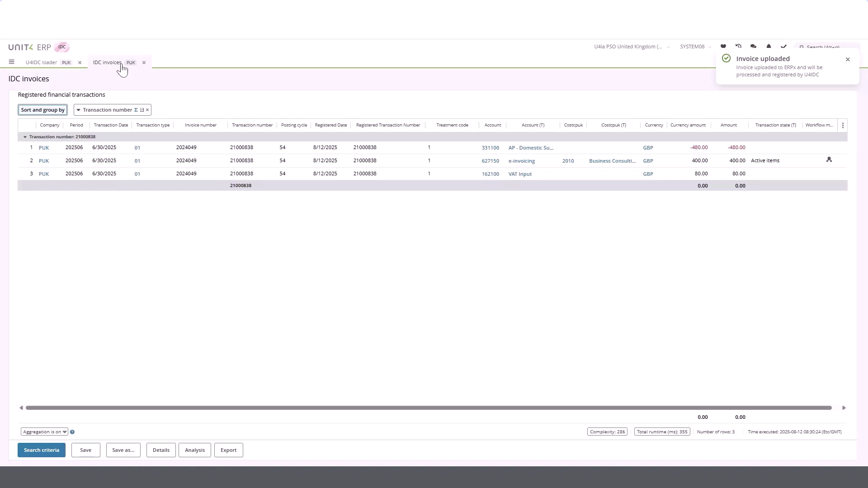Image resolution: width=868 pixels, height=488 pixels.
Task: Click the Search criteria button
Action: (x=41, y=450)
